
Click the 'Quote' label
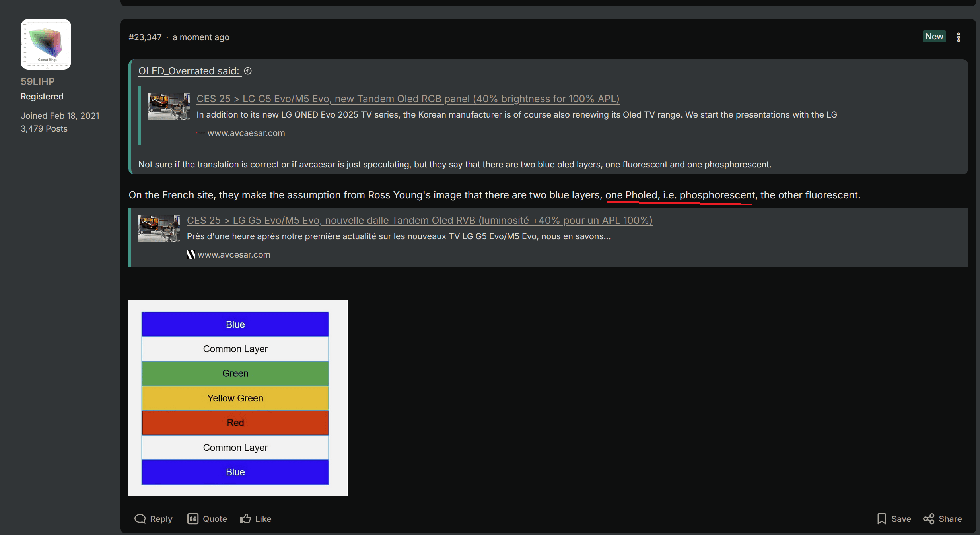click(215, 519)
